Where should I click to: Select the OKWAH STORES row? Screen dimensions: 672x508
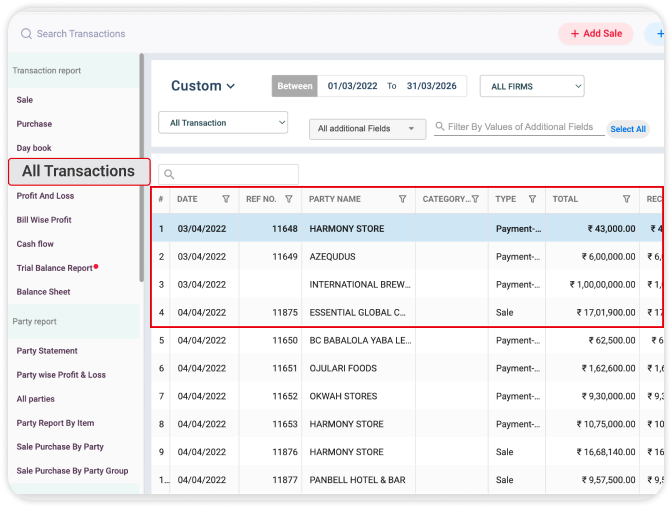pyautogui.click(x=407, y=396)
